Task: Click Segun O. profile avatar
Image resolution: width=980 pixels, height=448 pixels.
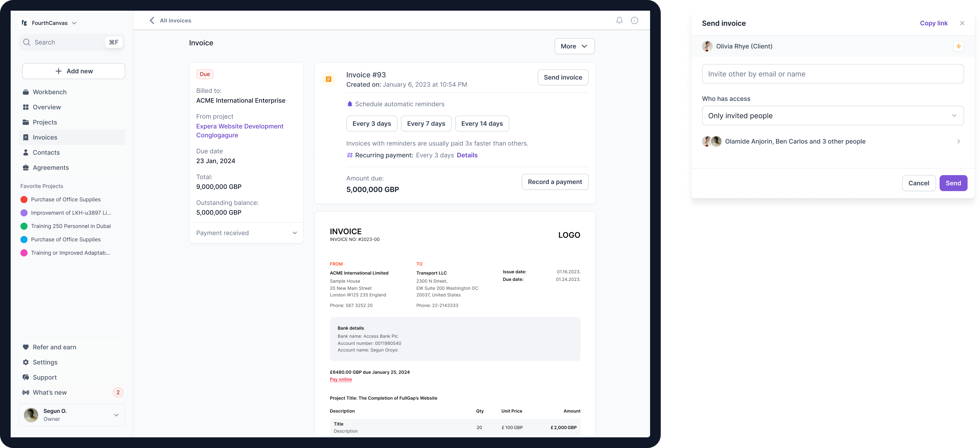Action: 31,415
